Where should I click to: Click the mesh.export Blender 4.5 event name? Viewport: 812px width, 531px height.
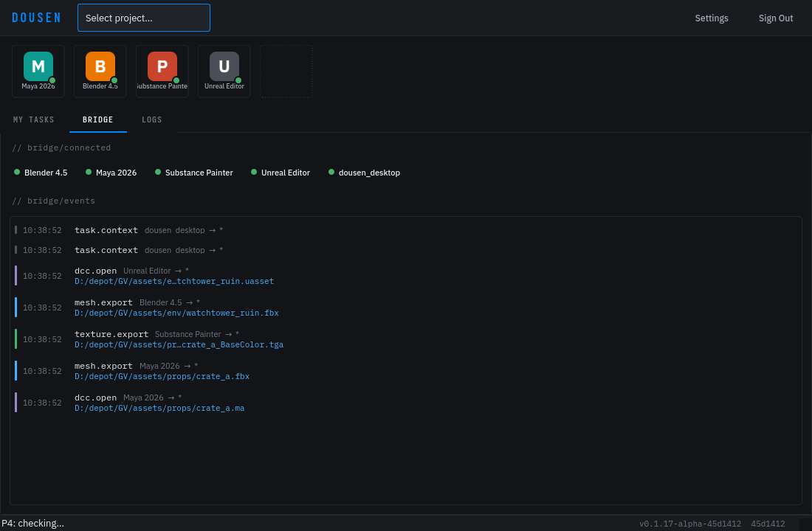pos(103,302)
